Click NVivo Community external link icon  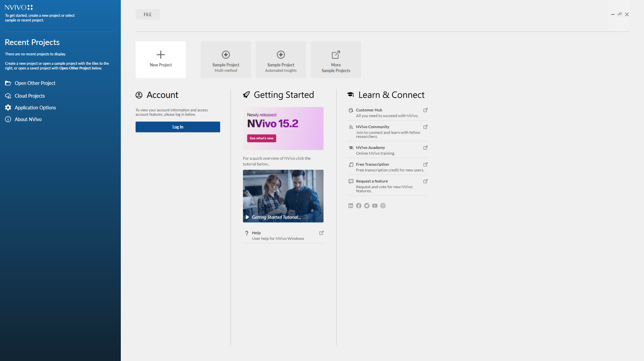[x=425, y=127]
